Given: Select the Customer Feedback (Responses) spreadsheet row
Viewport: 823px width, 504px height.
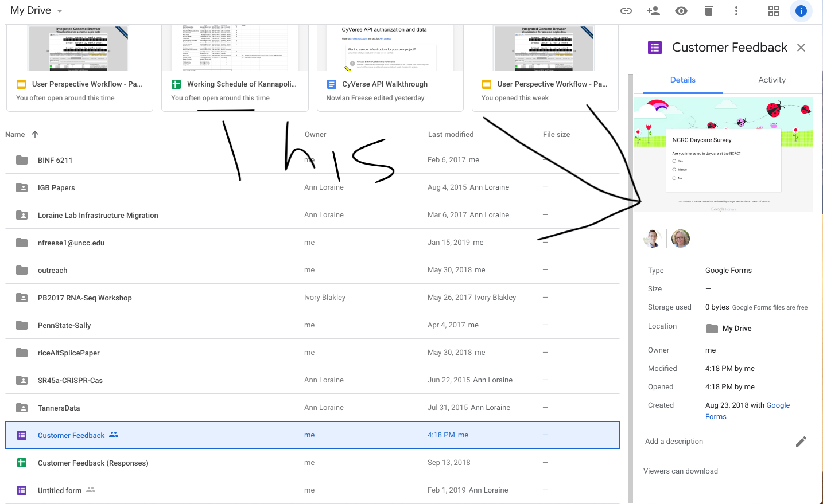Looking at the screenshot, I should point(93,463).
